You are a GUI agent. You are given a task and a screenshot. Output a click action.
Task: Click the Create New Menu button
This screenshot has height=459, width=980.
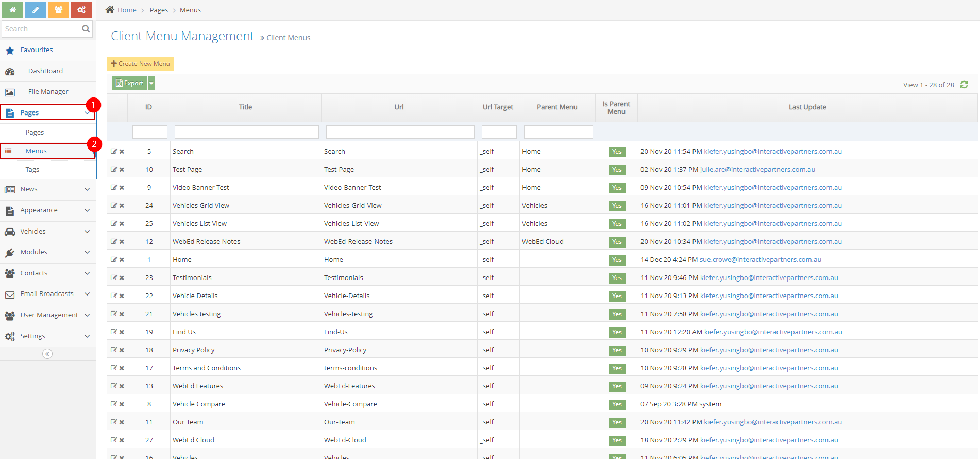click(140, 64)
